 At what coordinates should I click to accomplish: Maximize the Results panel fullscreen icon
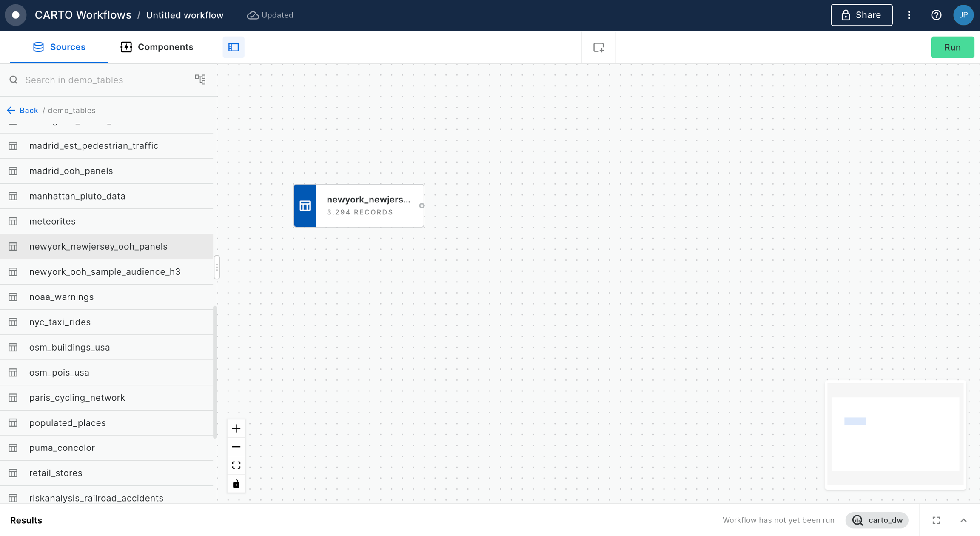pos(936,520)
